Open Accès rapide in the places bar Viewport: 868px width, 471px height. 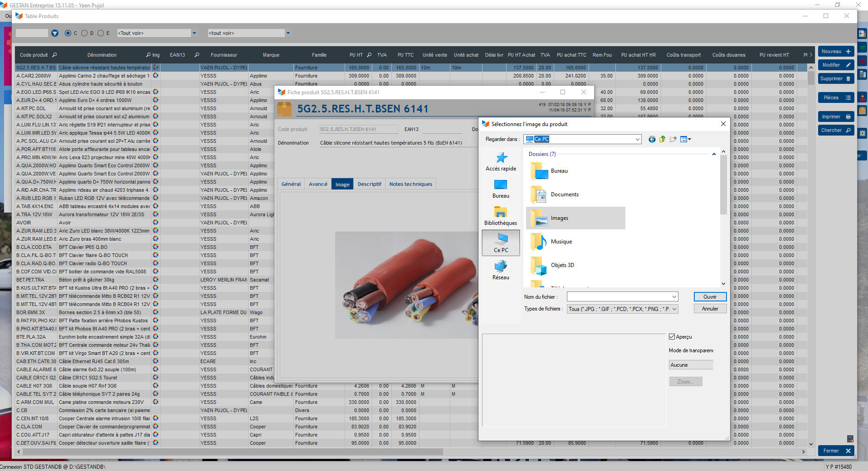[501, 162]
